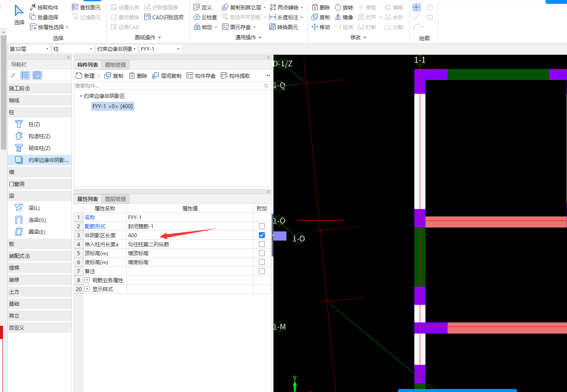Select FYY-1 <0> [400] tree item
This screenshot has height=392, width=567.
coord(113,106)
